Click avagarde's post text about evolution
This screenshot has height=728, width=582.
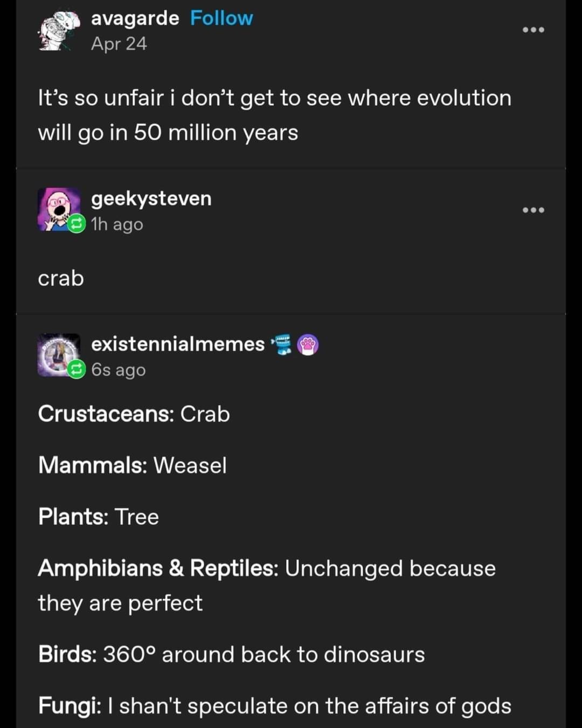point(275,114)
